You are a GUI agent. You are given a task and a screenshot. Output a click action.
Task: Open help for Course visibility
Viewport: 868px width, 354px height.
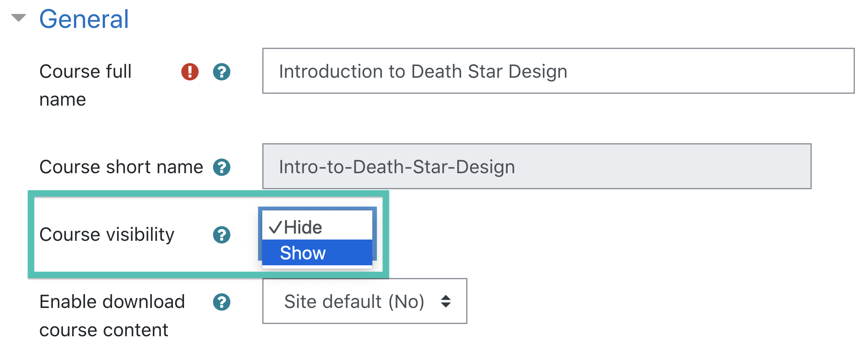click(x=222, y=235)
